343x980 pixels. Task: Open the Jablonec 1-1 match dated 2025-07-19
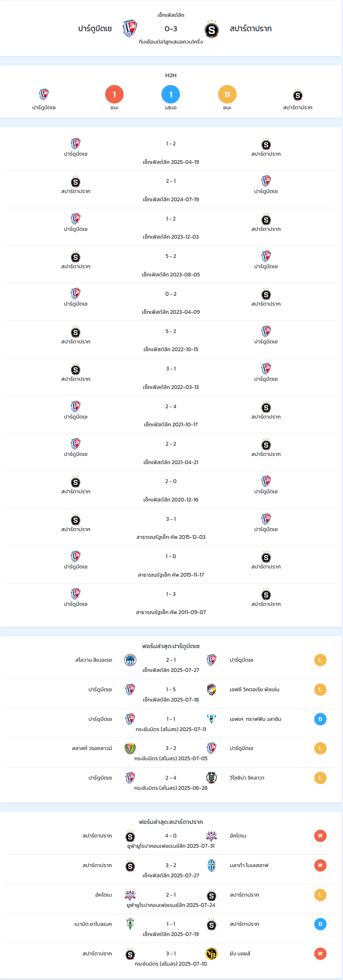coord(171,928)
